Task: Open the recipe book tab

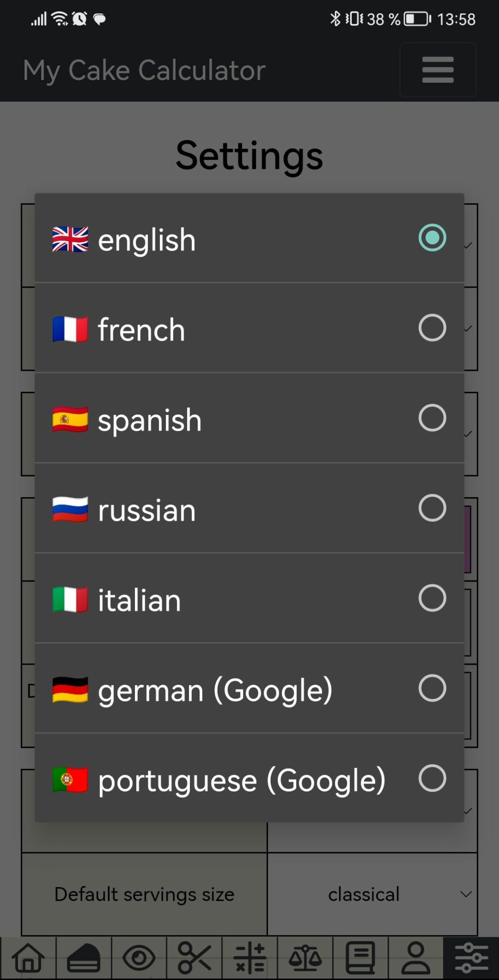Action: pos(360,958)
